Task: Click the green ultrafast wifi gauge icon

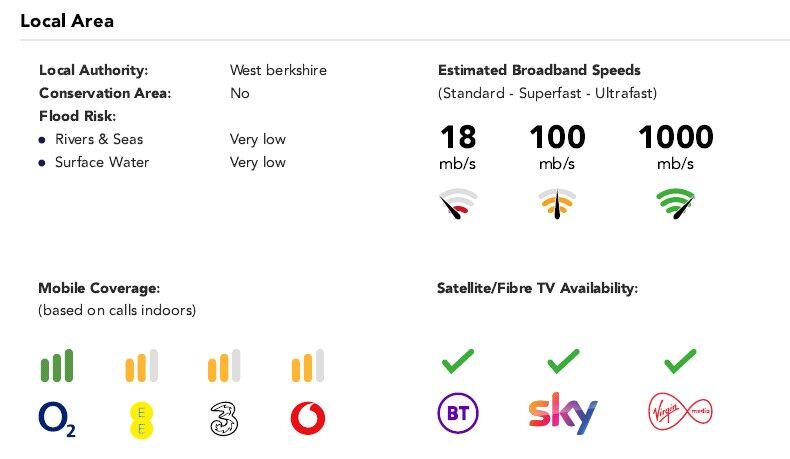Action: coord(675,204)
